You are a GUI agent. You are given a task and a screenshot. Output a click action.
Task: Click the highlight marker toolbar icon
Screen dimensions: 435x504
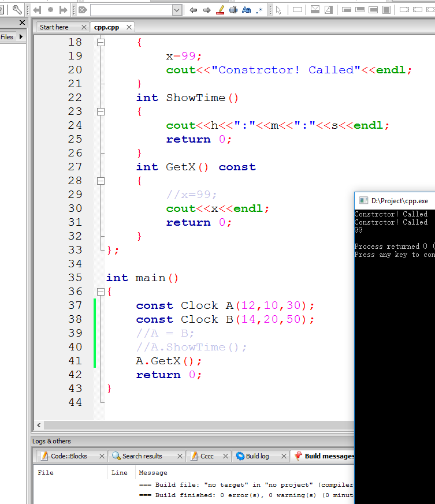(x=220, y=10)
